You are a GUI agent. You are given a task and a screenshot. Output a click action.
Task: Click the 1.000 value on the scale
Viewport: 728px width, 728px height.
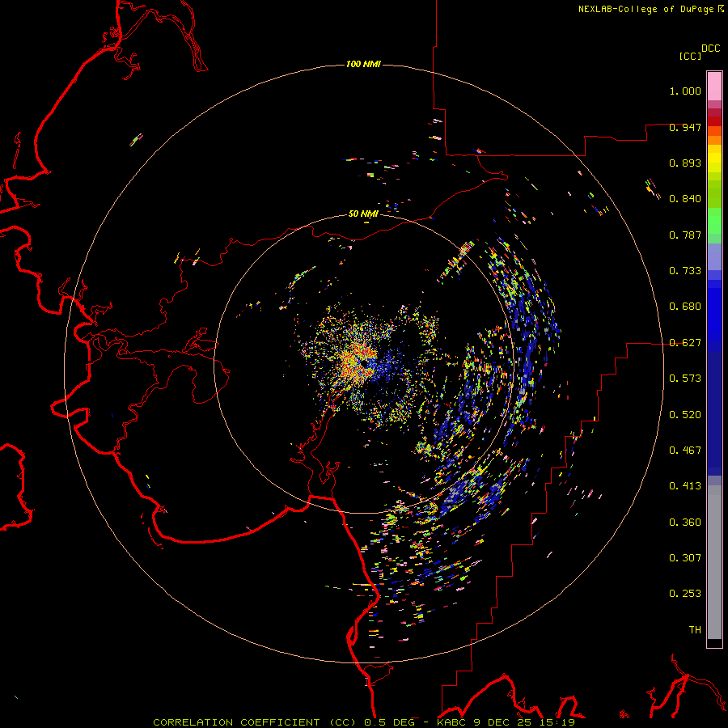coord(685,91)
